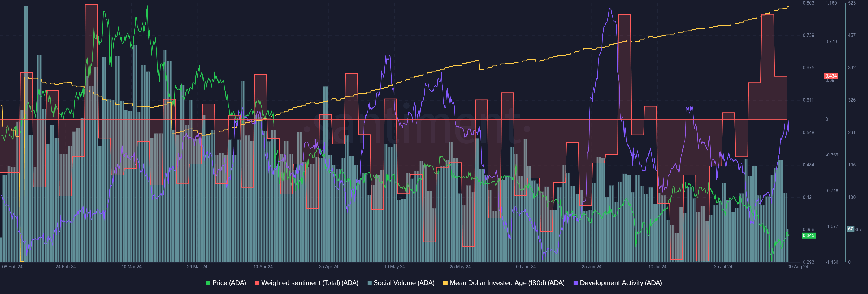Screen dimensions: 868x294
Task: Click the -1.077 sentiment axis value
Action: click(832, 227)
